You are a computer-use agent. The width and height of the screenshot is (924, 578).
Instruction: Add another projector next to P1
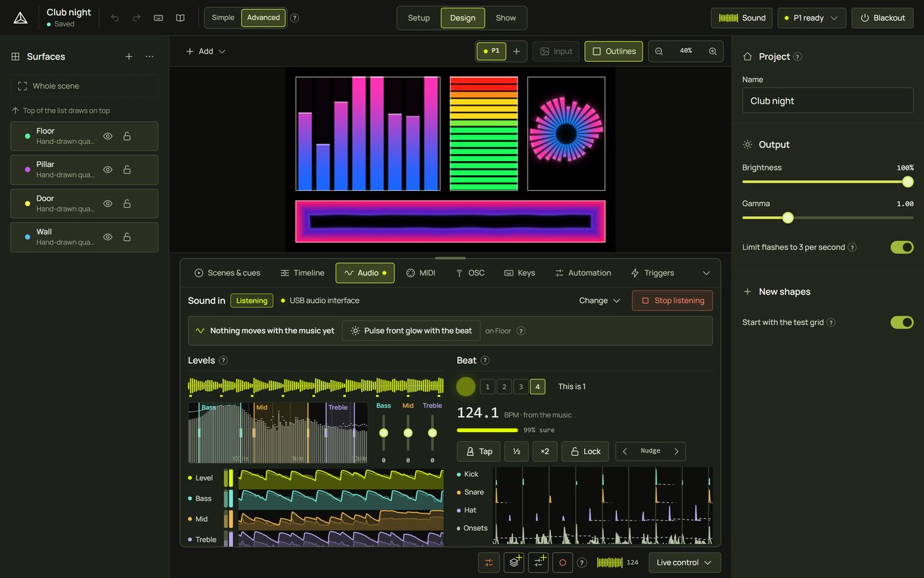pos(517,51)
